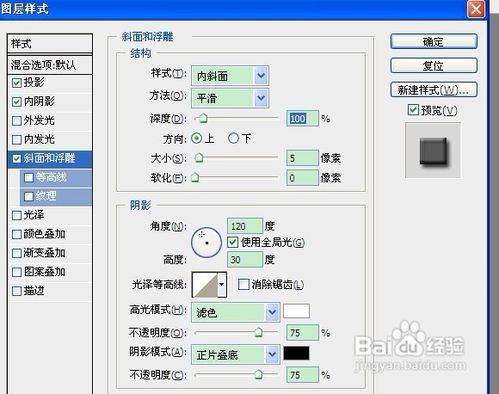Click the 软化 value field showing 0
Image resolution: width=499 pixels, height=394 pixels.
click(302, 178)
